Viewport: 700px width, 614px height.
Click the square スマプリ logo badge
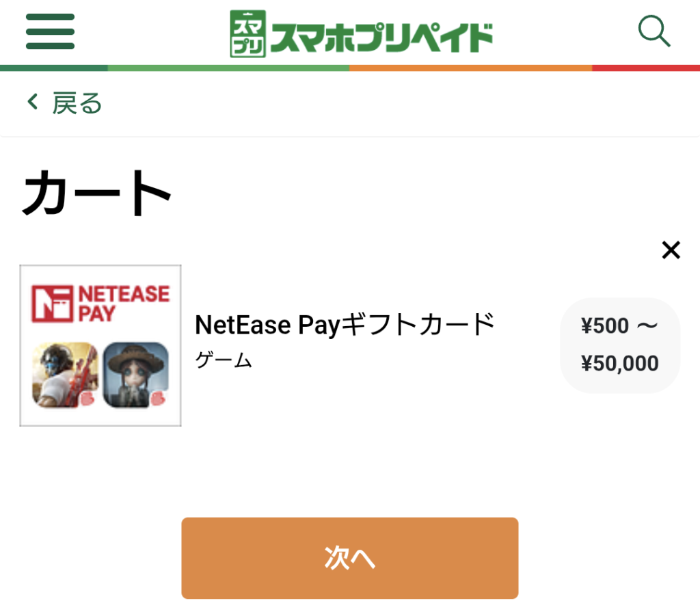click(247, 33)
